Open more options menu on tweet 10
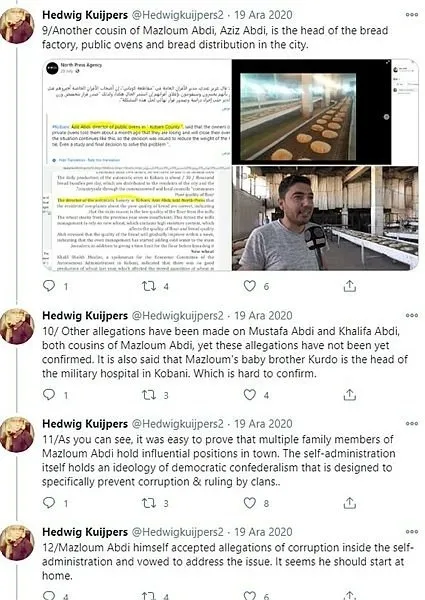Screen dimensions: 425x600 click(x=412, y=315)
